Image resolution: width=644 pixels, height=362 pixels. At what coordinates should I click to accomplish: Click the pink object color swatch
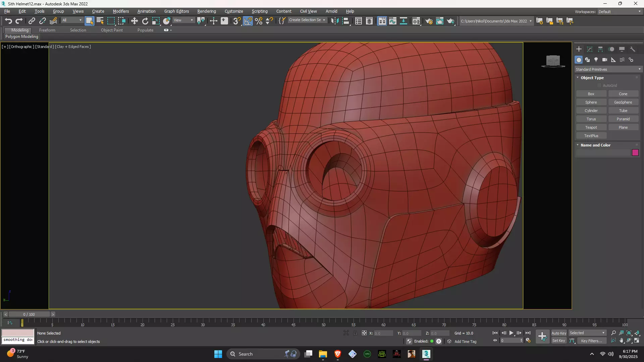click(635, 153)
